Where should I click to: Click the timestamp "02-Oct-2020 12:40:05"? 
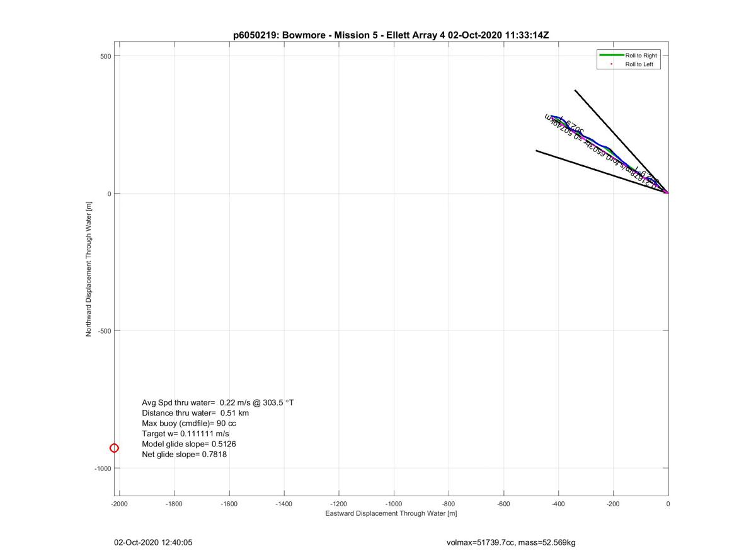(x=153, y=542)
